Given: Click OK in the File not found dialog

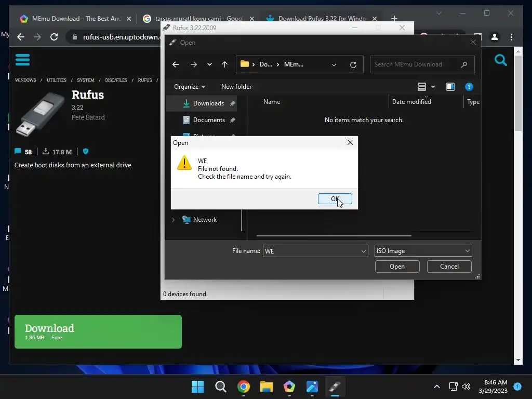Looking at the screenshot, I should tap(335, 199).
